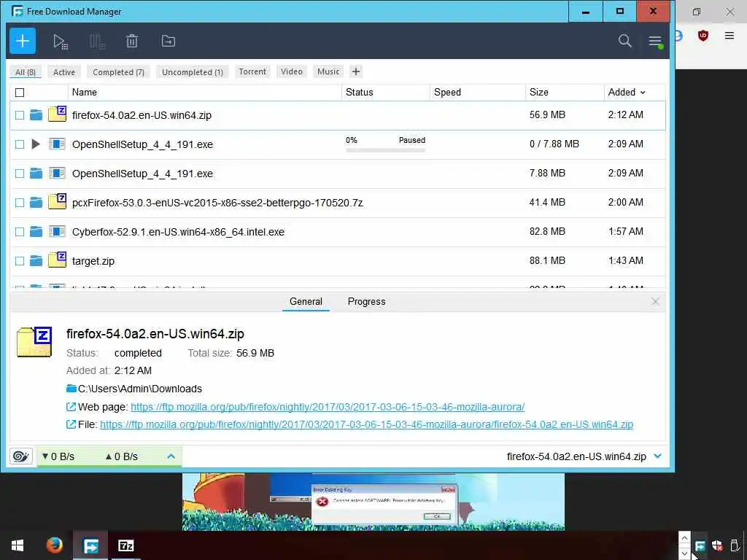The image size is (747, 560).
Task: Filter by Active downloads
Action: point(64,72)
